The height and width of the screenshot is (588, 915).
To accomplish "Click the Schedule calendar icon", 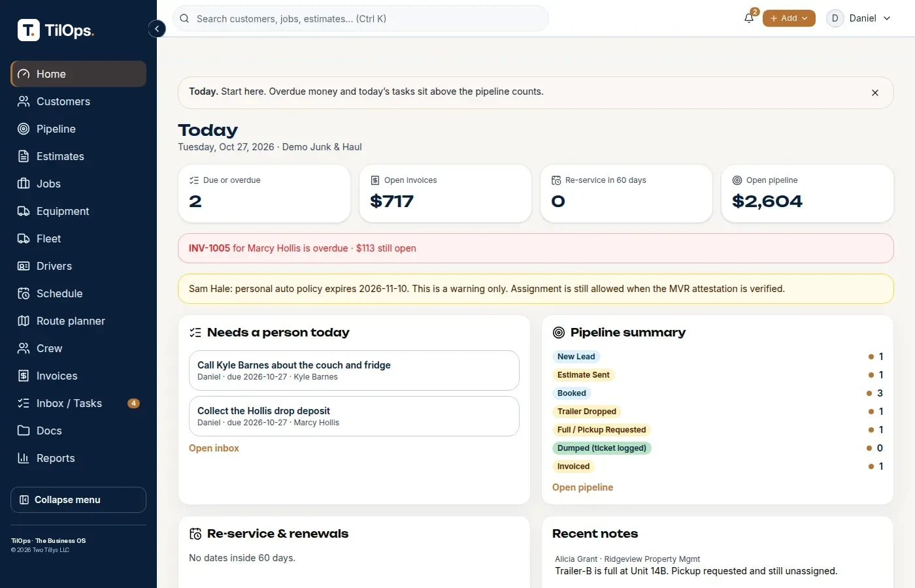I will [24, 293].
